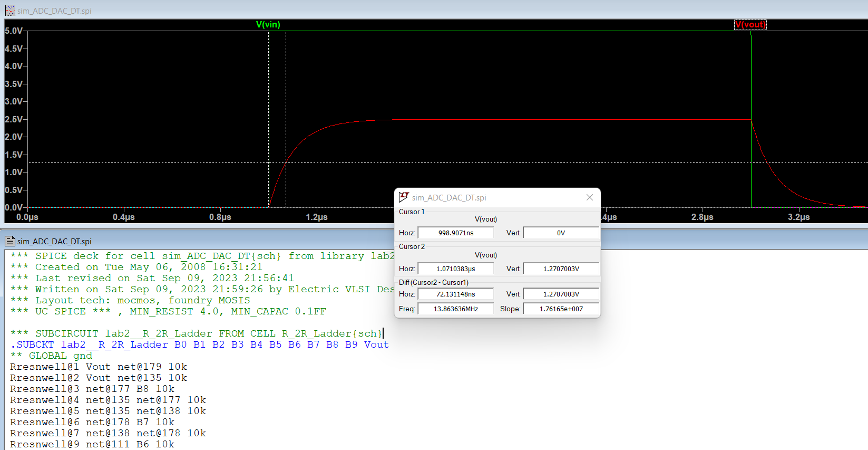Click the Rresnwell@1 Vout net@179 10k line
This screenshot has height=450, width=868.
click(99, 367)
